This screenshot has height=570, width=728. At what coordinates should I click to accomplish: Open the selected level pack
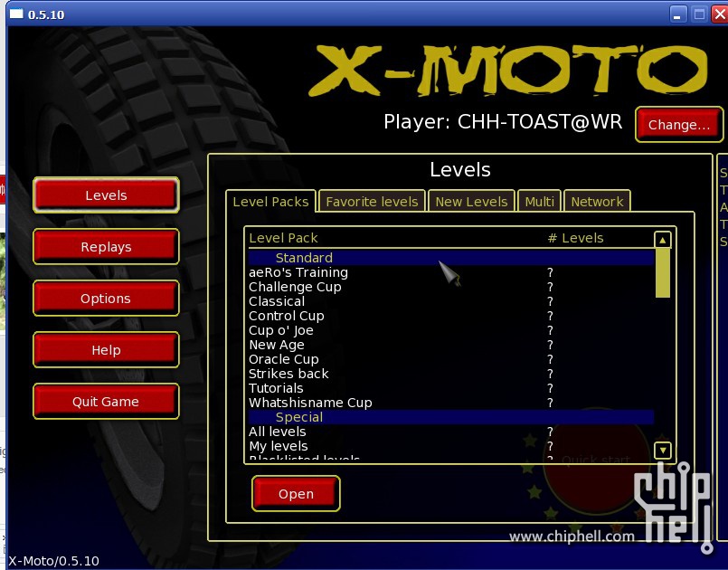pyautogui.click(x=297, y=494)
